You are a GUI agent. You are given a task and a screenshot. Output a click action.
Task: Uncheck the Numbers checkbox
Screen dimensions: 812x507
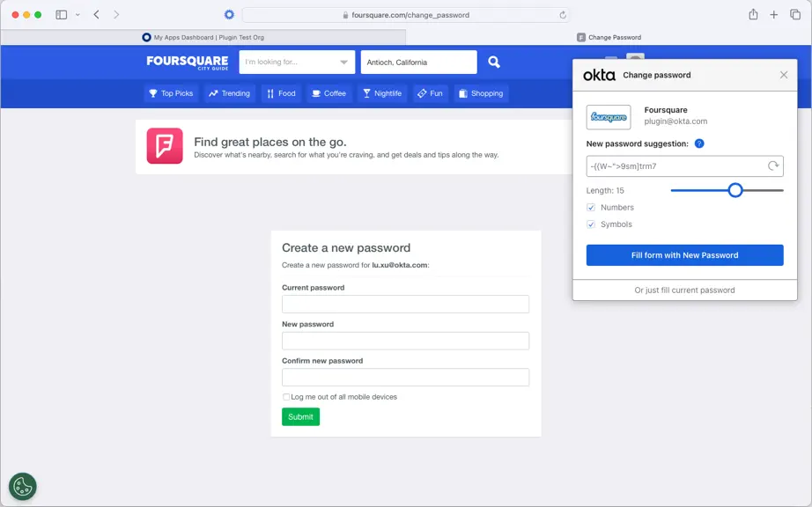(x=591, y=208)
